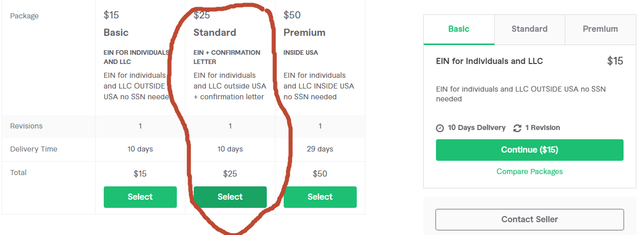
Task: Click the Premium package heading in table
Action: 304,33
